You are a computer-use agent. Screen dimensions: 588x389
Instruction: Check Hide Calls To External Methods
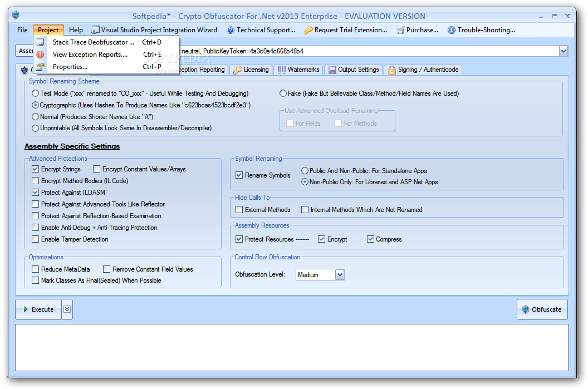(239, 209)
